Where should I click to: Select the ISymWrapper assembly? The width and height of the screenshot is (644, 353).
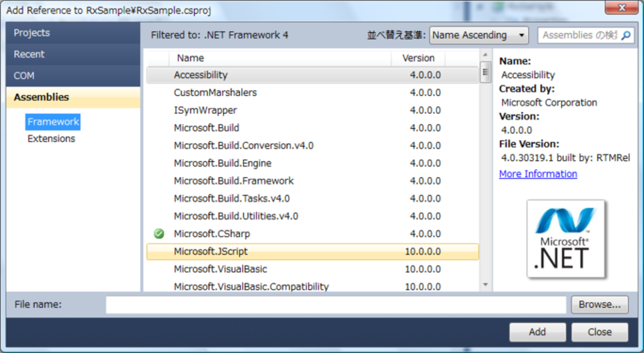click(x=313, y=111)
